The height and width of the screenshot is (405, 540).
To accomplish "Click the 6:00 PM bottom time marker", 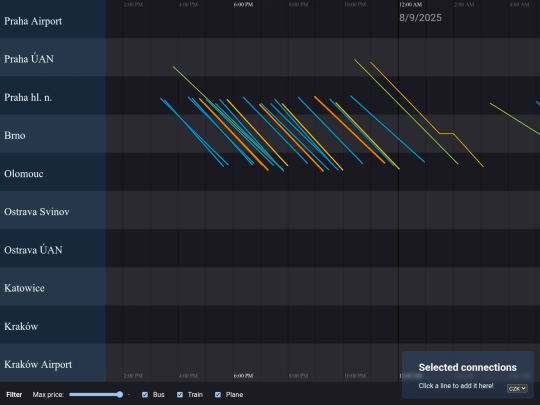I will pos(243,376).
